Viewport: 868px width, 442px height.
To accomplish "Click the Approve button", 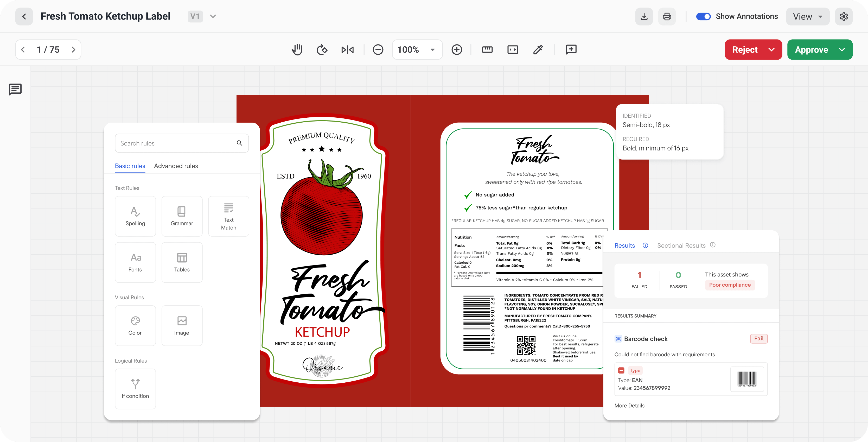I will [x=811, y=49].
